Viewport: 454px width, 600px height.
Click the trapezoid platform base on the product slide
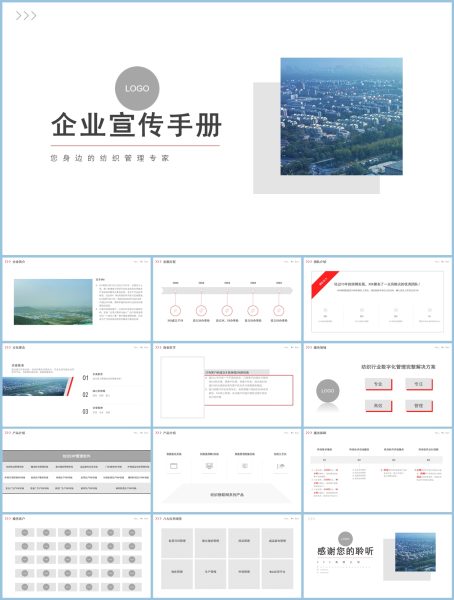click(227, 494)
